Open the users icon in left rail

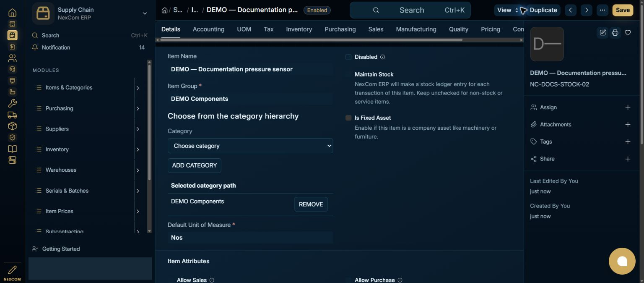(13, 58)
